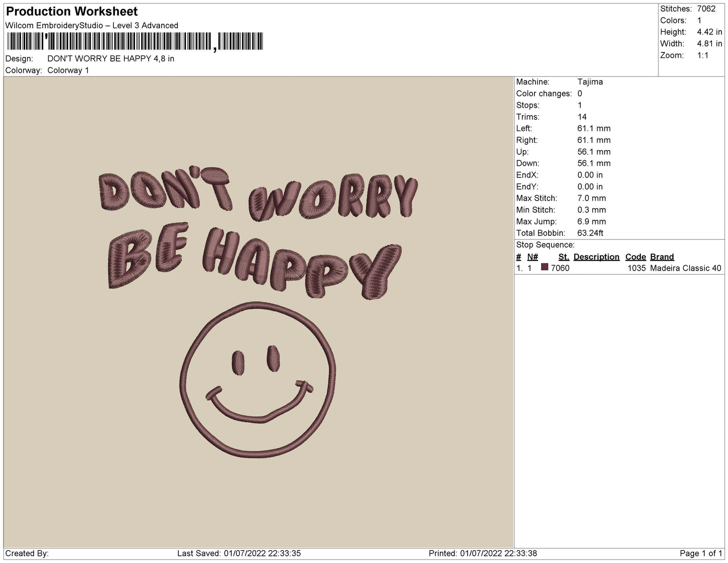The width and height of the screenshot is (728, 563).
Task: Click the 'EndY:' label
Action: [x=527, y=186]
